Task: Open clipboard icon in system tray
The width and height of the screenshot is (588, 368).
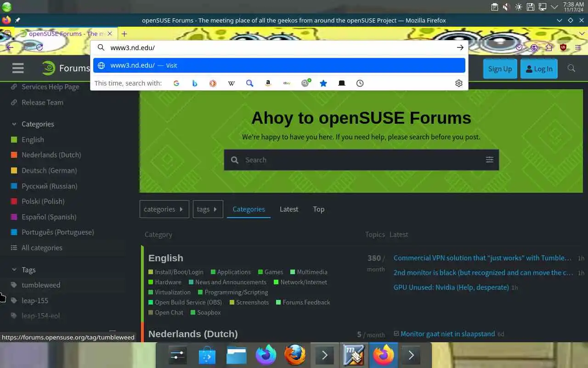Action: (x=494, y=7)
